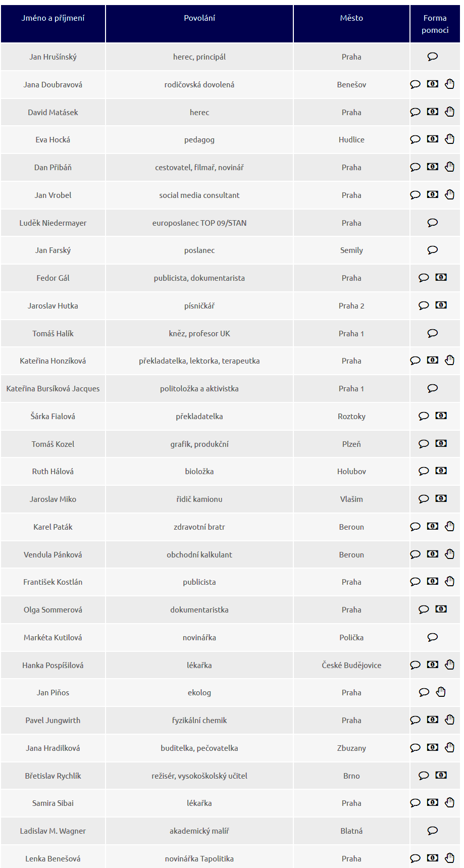Click the hand icon in Samira Sibai's row
This screenshot has width=464, height=868.
[x=449, y=802]
